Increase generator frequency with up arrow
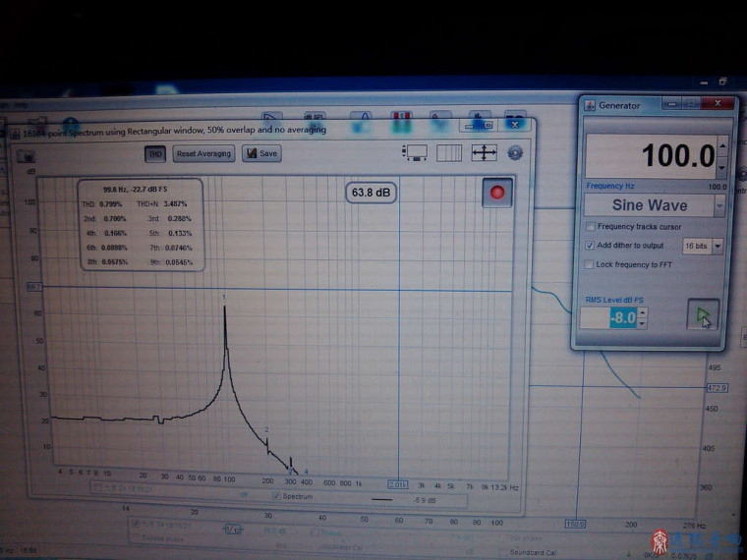The image size is (747, 560). [722, 145]
